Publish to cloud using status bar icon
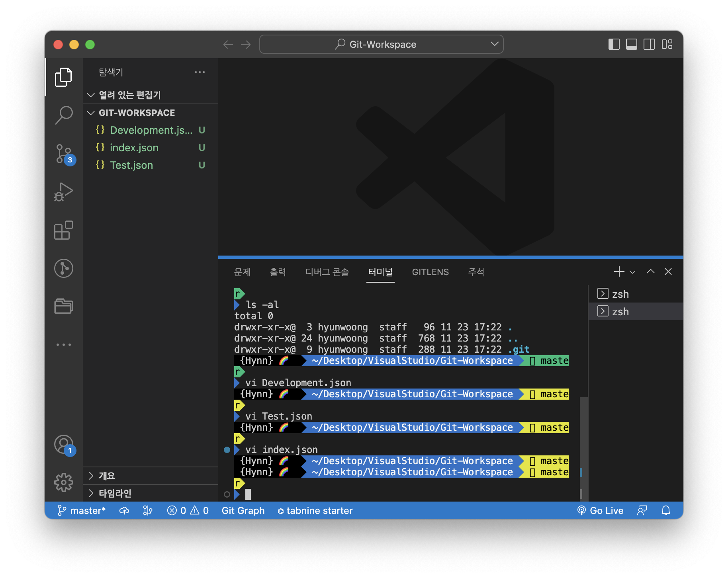Screen dimensions: 728x578 tap(124, 510)
